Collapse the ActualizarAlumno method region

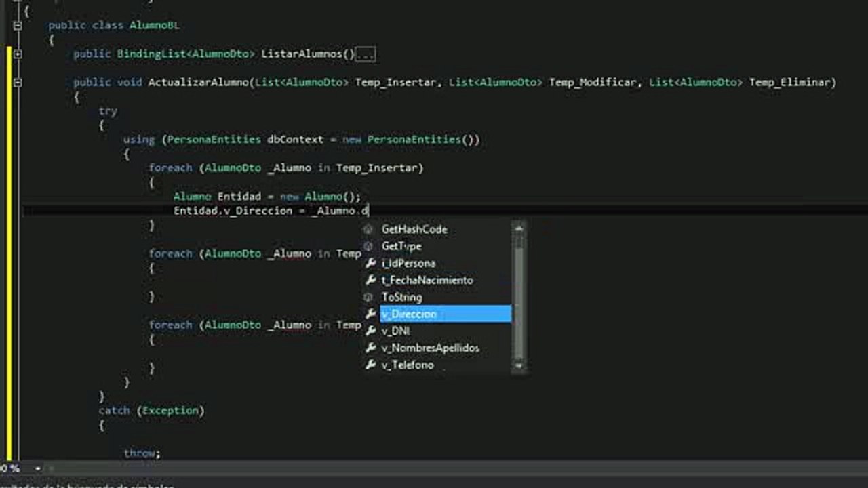pos(18,82)
